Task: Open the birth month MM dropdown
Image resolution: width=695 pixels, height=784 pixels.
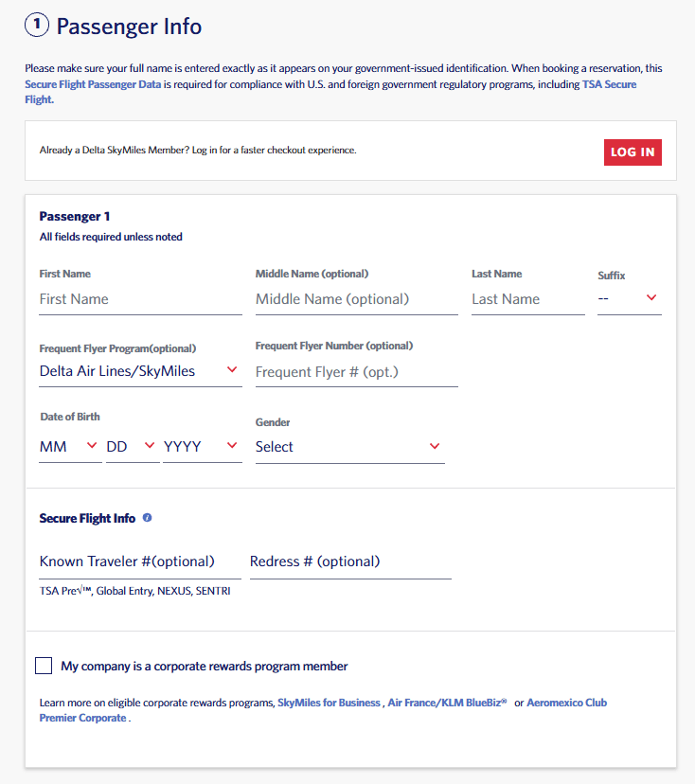Action: pos(69,446)
